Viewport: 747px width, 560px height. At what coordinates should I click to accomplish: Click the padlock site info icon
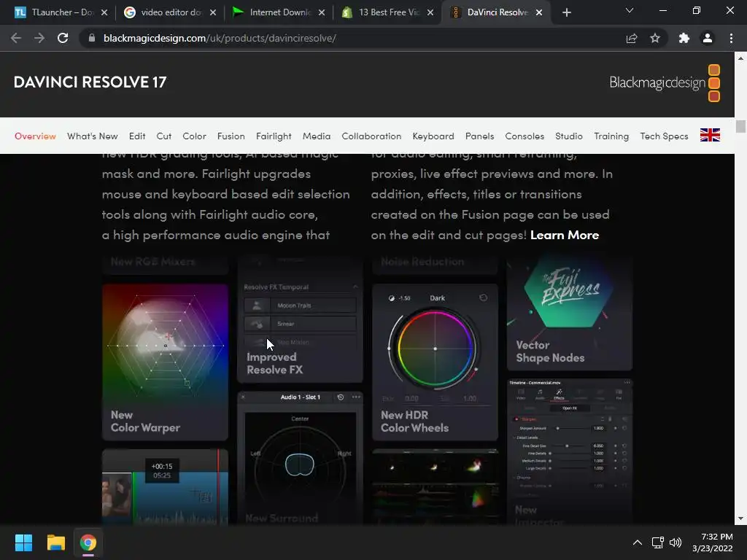pos(91,38)
